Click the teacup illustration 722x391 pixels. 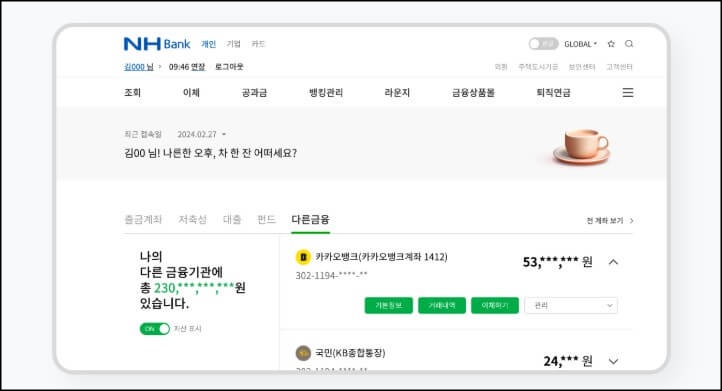[582, 146]
